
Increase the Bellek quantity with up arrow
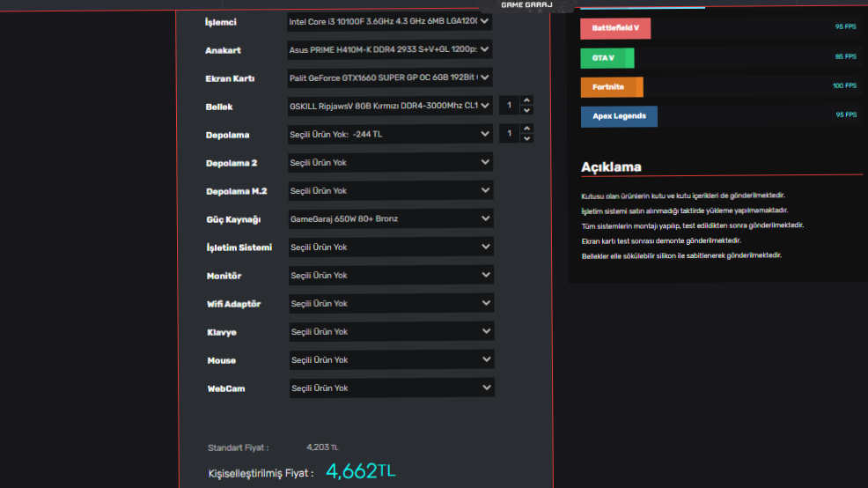(x=527, y=100)
